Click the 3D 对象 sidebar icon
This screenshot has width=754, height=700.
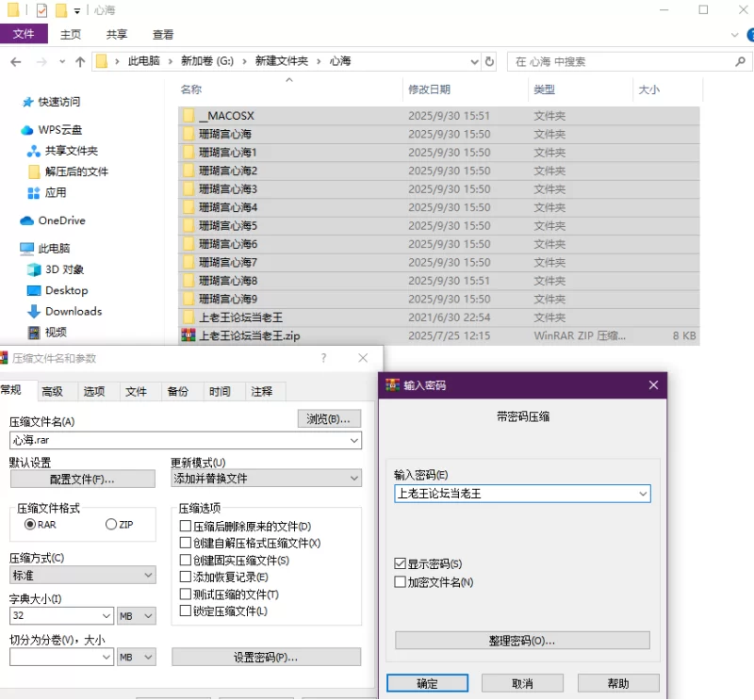[34, 269]
